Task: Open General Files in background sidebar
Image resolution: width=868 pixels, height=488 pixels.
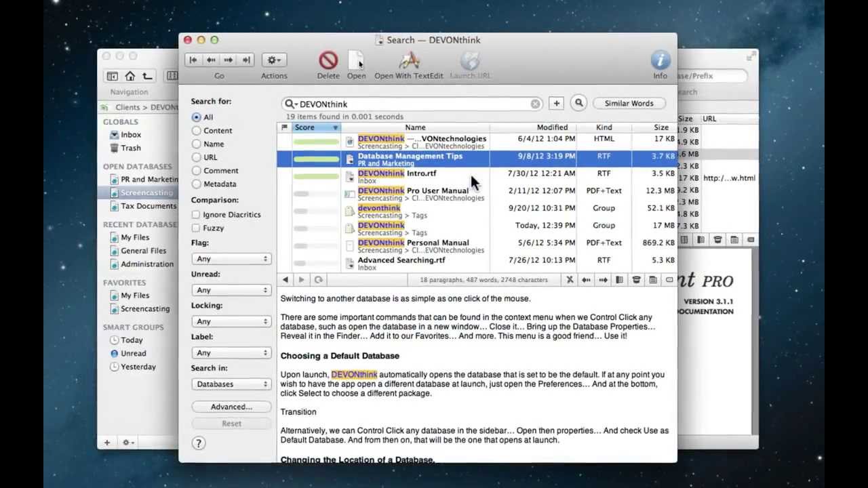Action: point(143,251)
